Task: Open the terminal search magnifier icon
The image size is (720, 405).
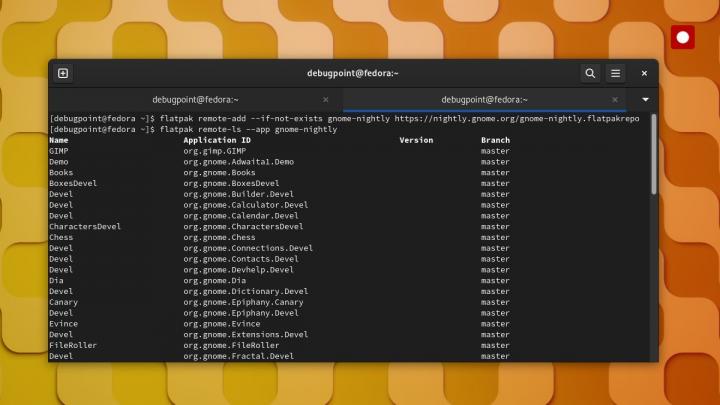Action: [590, 73]
